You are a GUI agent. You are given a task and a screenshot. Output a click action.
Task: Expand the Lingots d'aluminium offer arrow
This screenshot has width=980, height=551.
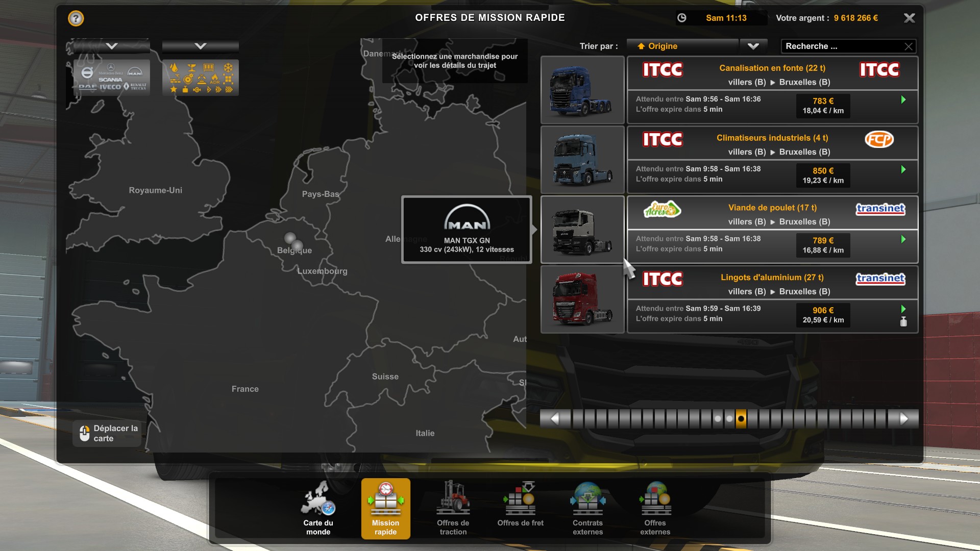coord(903,309)
